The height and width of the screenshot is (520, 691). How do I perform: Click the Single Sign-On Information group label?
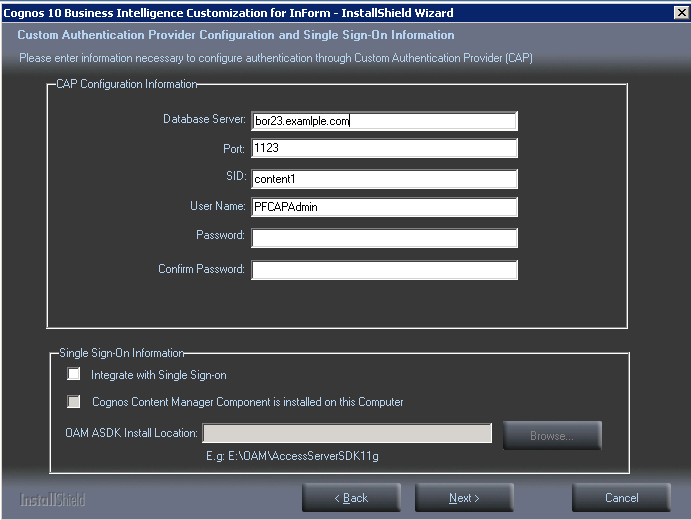point(122,353)
